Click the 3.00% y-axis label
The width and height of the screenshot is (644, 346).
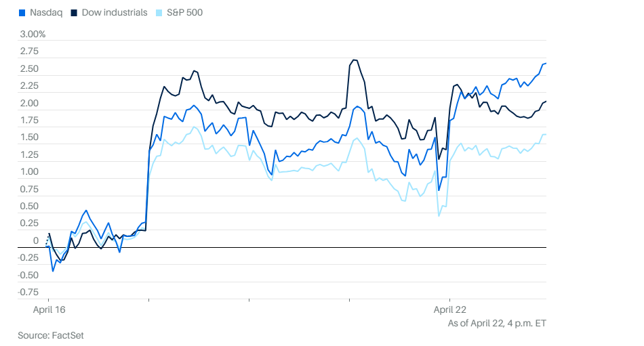click(x=33, y=34)
